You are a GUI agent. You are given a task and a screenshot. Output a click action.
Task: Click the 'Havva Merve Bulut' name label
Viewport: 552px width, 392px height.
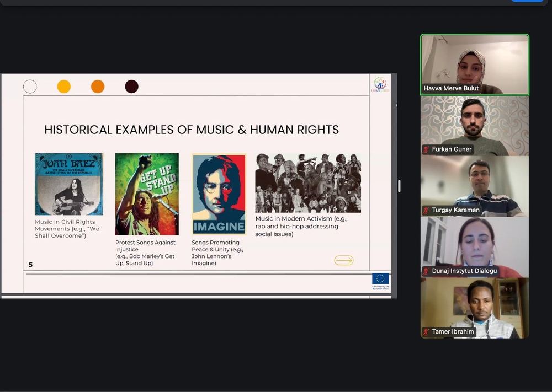(451, 88)
